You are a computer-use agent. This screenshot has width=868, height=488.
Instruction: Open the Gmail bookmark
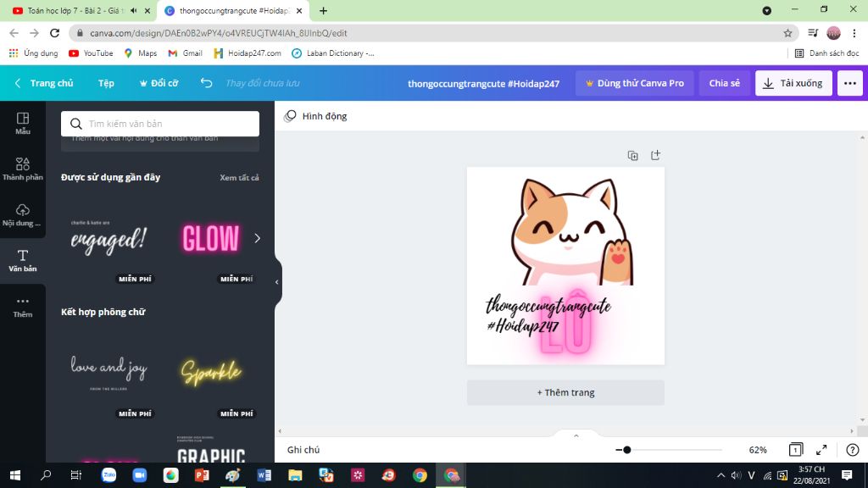186,53
